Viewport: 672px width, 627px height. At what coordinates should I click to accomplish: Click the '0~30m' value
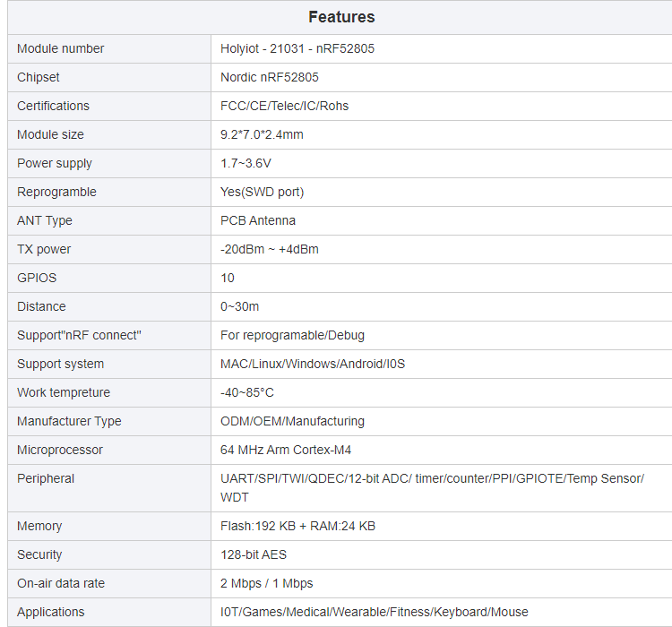pyautogui.click(x=239, y=307)
